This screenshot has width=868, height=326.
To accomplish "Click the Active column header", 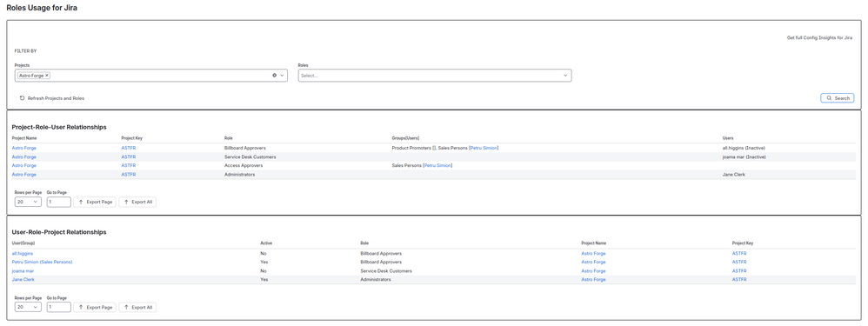I will (266, 243).
